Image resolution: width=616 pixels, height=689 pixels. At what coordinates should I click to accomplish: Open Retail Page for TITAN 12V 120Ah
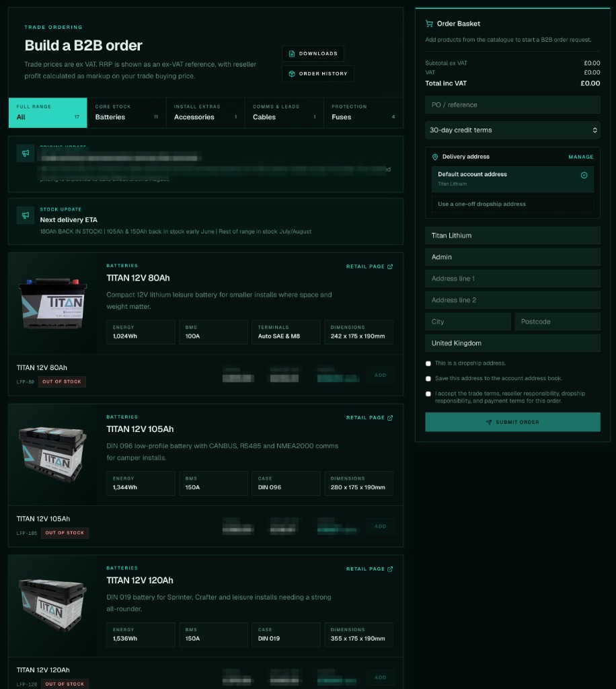[x=369, y=569]
